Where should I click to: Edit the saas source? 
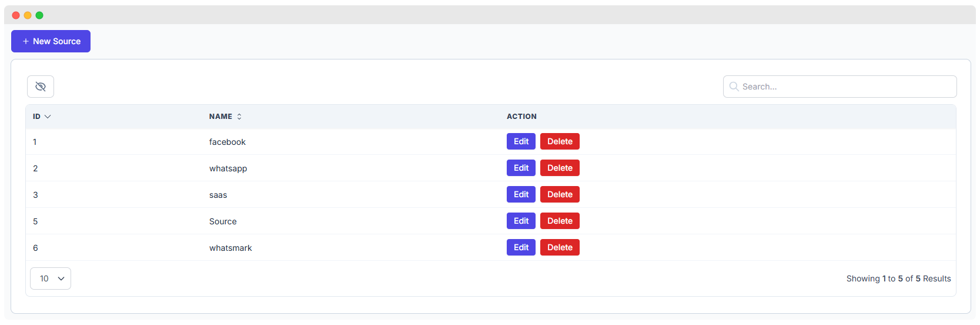tap(521, 194)
